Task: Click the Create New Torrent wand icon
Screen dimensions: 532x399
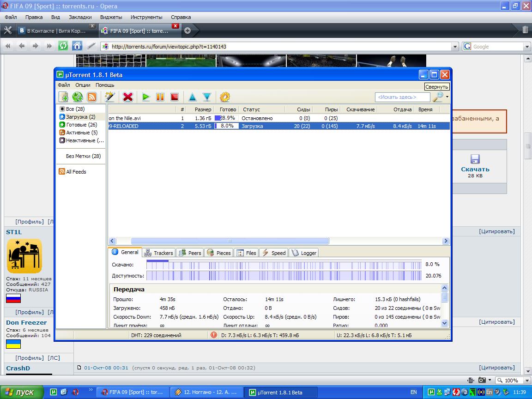Action: pos(109,97)
